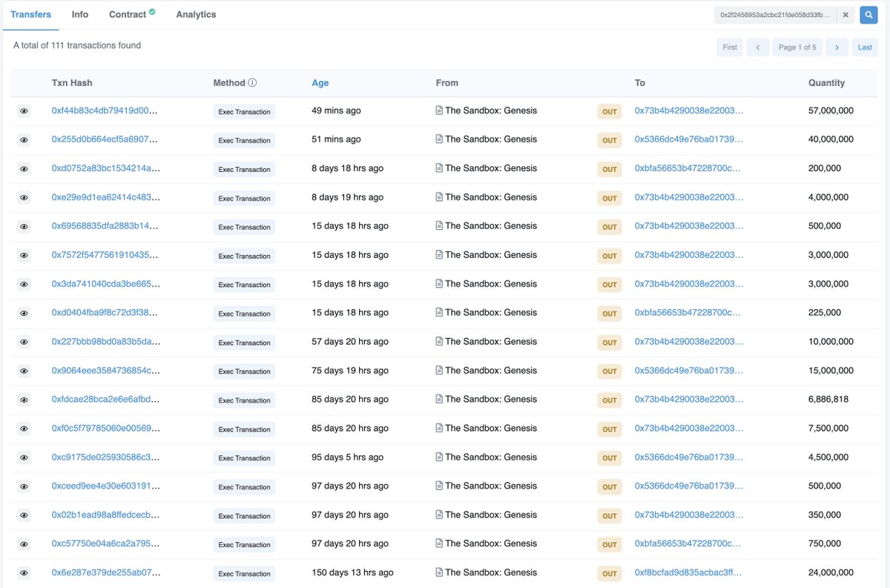Go to previous page via left chevron
Viewport: 890px width, 588px height.
(757, 47)
